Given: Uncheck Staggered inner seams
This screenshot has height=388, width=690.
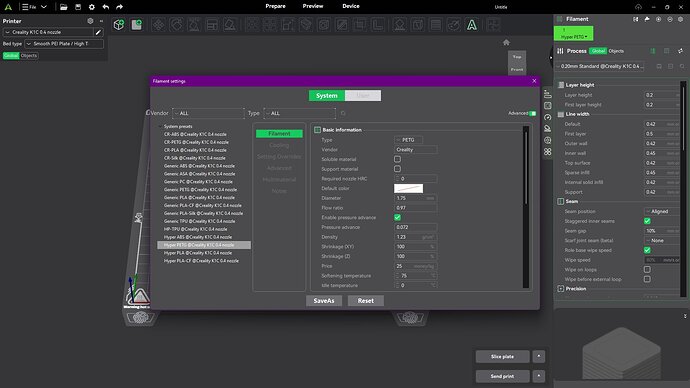Looking at the screenshot, I should [x=647, y=221].
